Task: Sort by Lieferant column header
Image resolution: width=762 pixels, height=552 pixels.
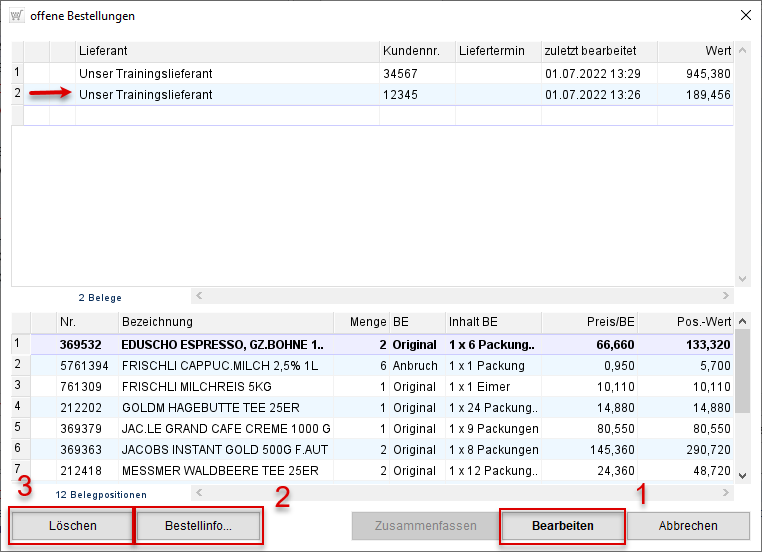Action: pos(227,51)
